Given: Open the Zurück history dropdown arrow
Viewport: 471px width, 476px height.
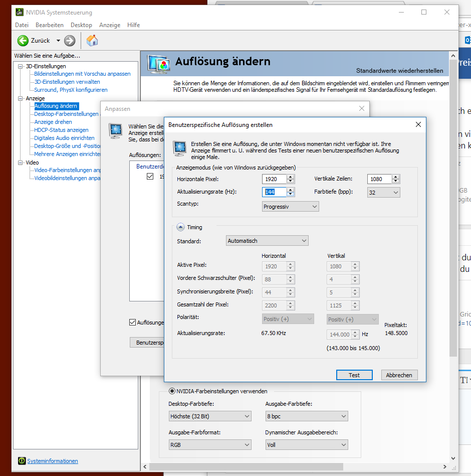Looking at the screenshot, I should pyautogui.click(x=58, y=40).
